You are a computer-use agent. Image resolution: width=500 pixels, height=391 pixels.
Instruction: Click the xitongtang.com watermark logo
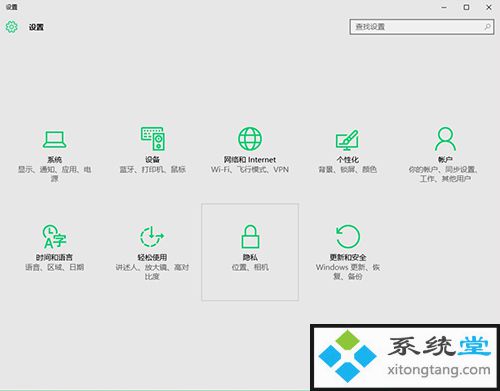coord(405,357)
